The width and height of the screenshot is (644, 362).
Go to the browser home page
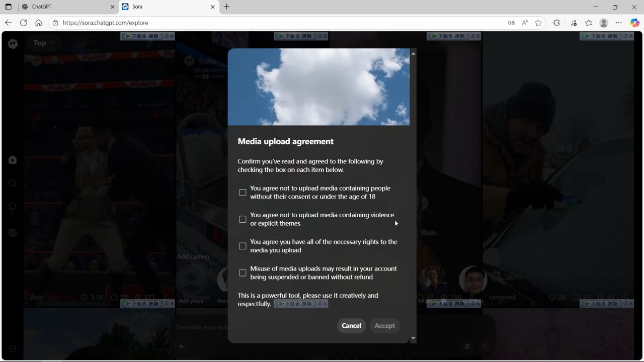[38, 23]
